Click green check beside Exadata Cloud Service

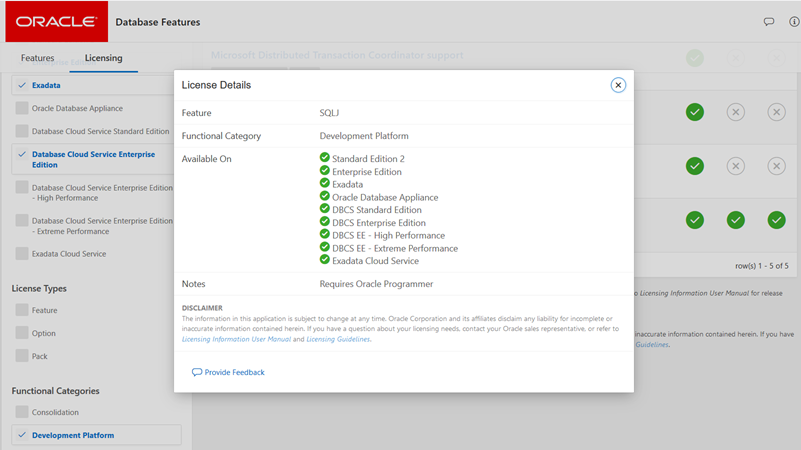pyautogui.click(x=325, y=260)
